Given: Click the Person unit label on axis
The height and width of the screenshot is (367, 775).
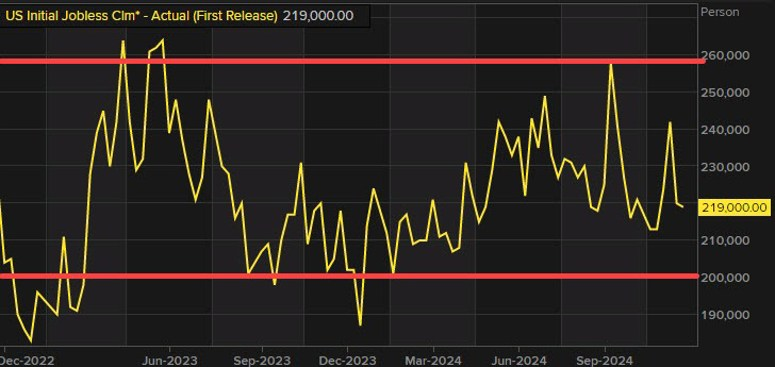Looking at the screenshot, I should click(720, 12).
